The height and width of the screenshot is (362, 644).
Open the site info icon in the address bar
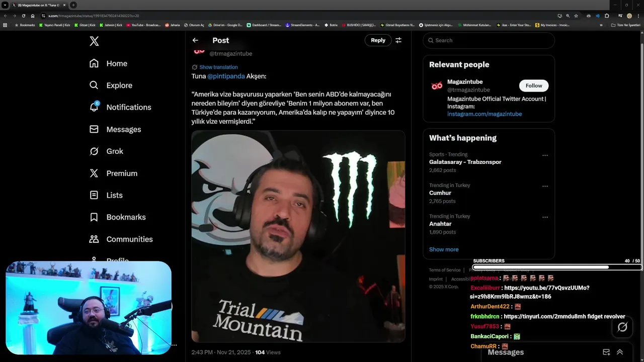click(x=44, y=16)
